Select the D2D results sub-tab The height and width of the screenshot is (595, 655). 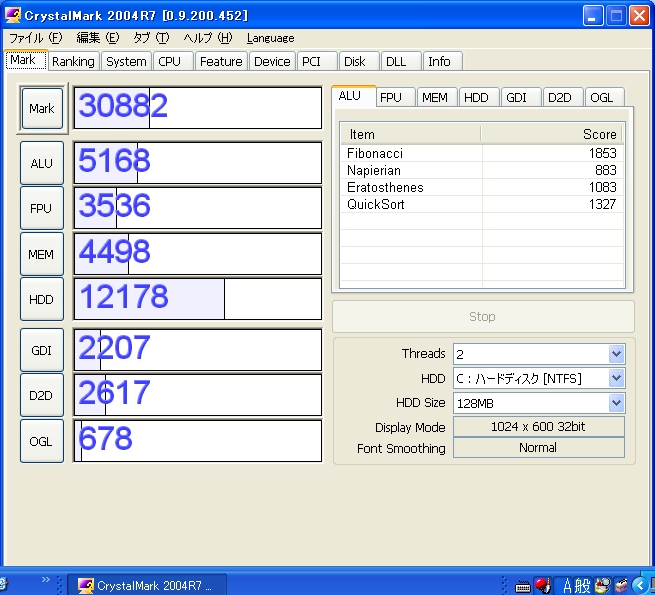click(563, 97)
